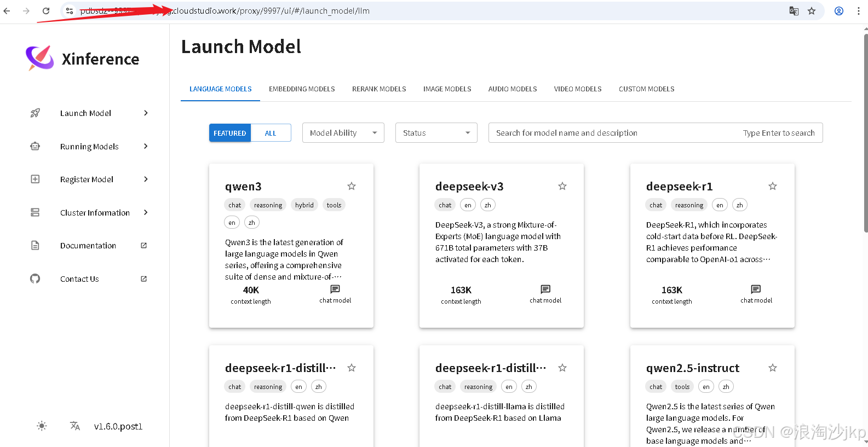View site information icon in address bar
868x447 pixels.
pos(70,11)
